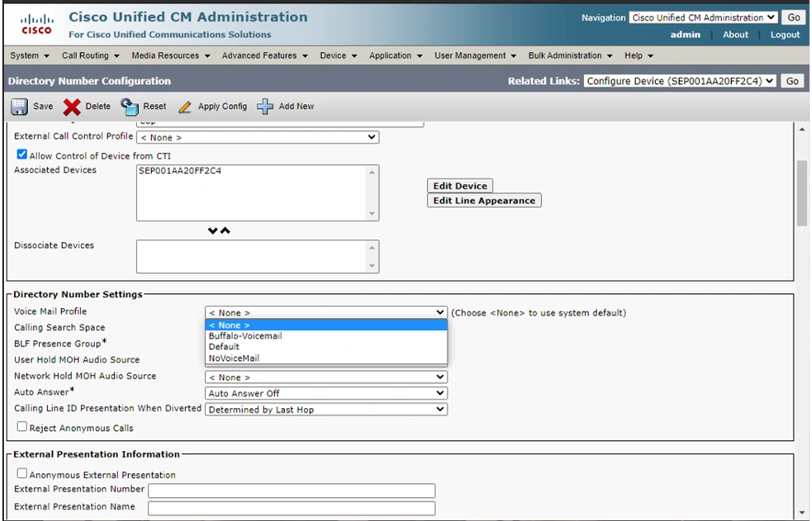
Task: Open the Related Links dropdown
Action: coord(680,81)
